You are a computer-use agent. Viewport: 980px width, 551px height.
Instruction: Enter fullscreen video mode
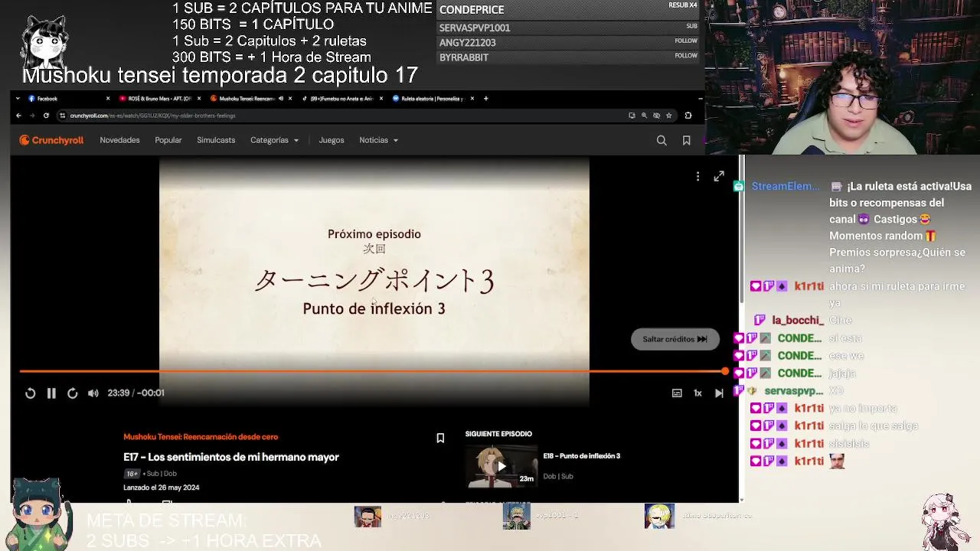coord(719,176)
